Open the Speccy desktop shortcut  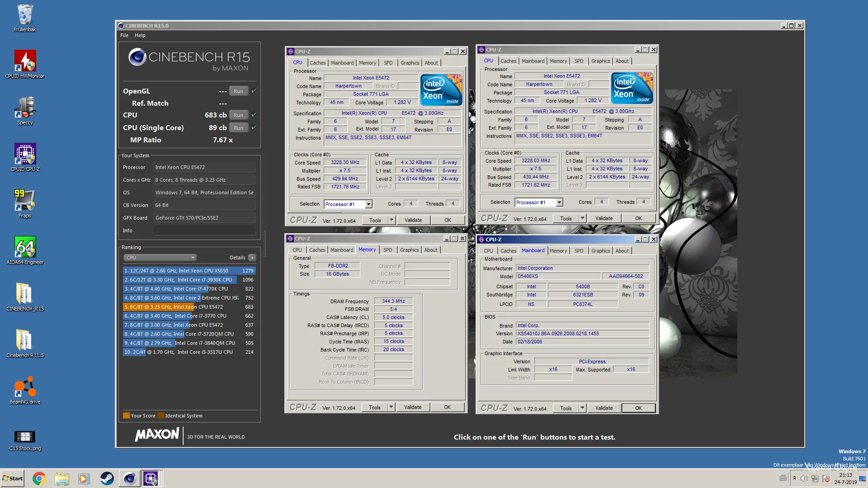(25, 108)
